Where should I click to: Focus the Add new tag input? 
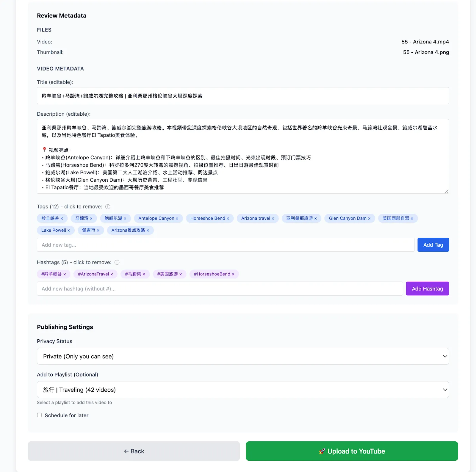[226, 245]
